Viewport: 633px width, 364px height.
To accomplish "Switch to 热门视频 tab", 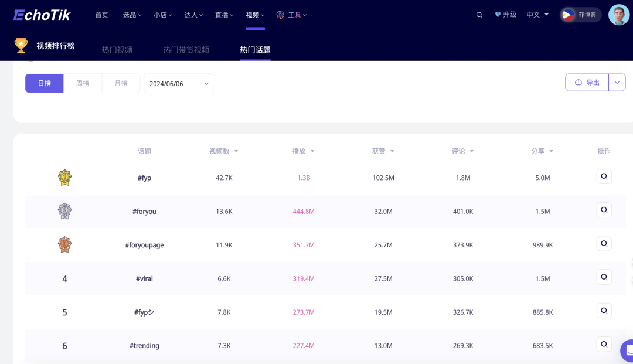I will pyautogui.click(x=117, y=50).
